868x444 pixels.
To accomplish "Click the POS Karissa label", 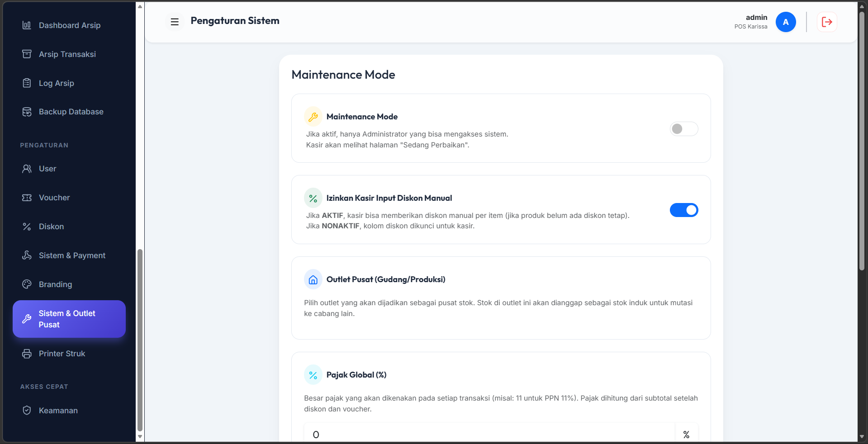I will (x=751, y=27).
